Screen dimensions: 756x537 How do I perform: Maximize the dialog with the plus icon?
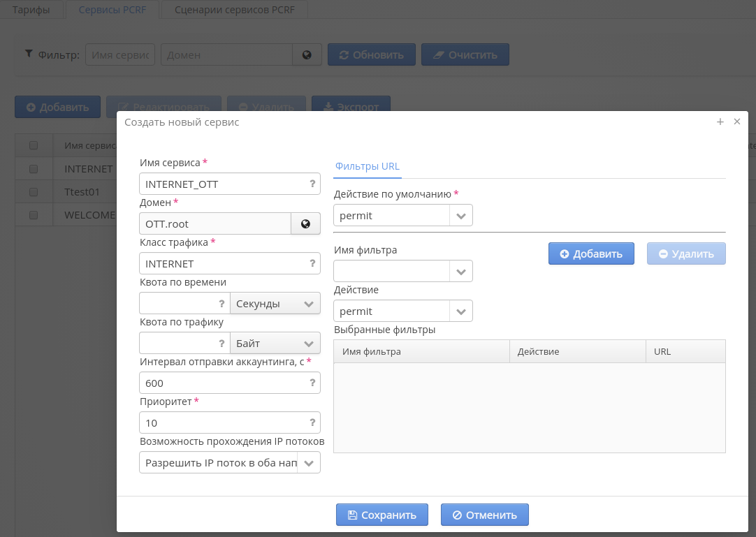[x=720, y=122]
